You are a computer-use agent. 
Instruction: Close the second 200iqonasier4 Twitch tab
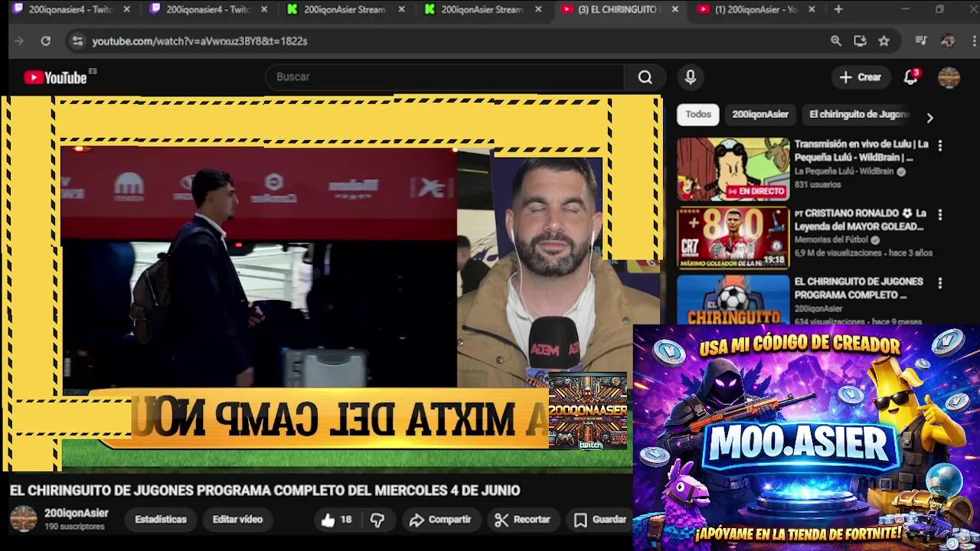tap(264, 9)
